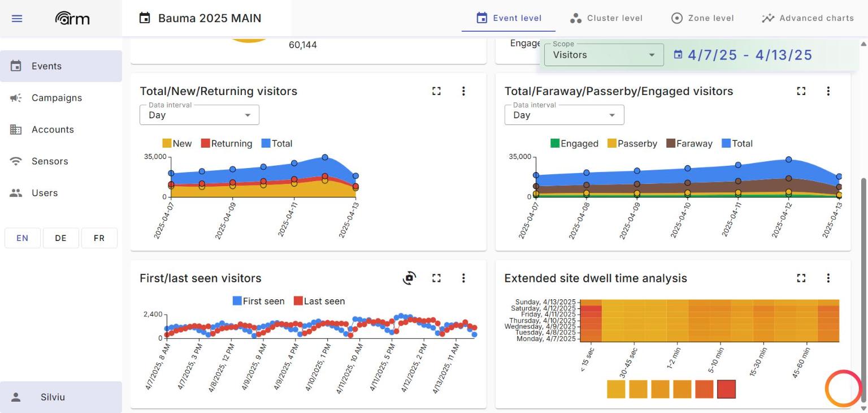Click the darkest red heatmap legend swatch

(726, 389)
